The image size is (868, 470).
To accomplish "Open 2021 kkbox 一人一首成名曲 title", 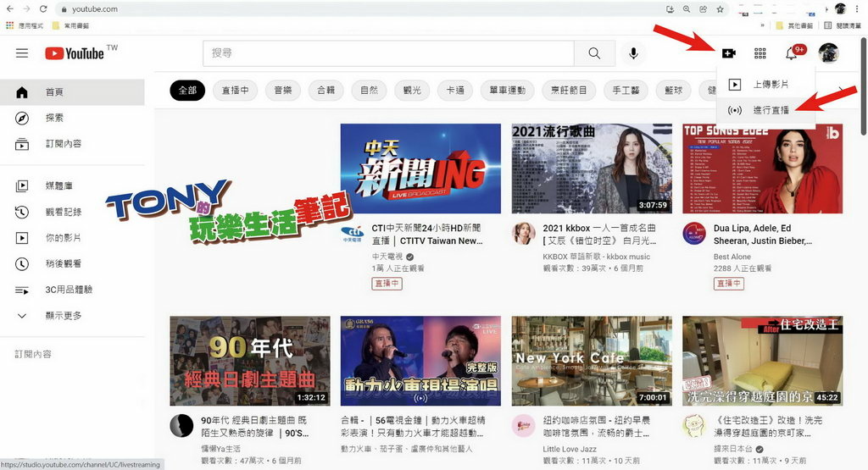I will [x=599, y=235].
